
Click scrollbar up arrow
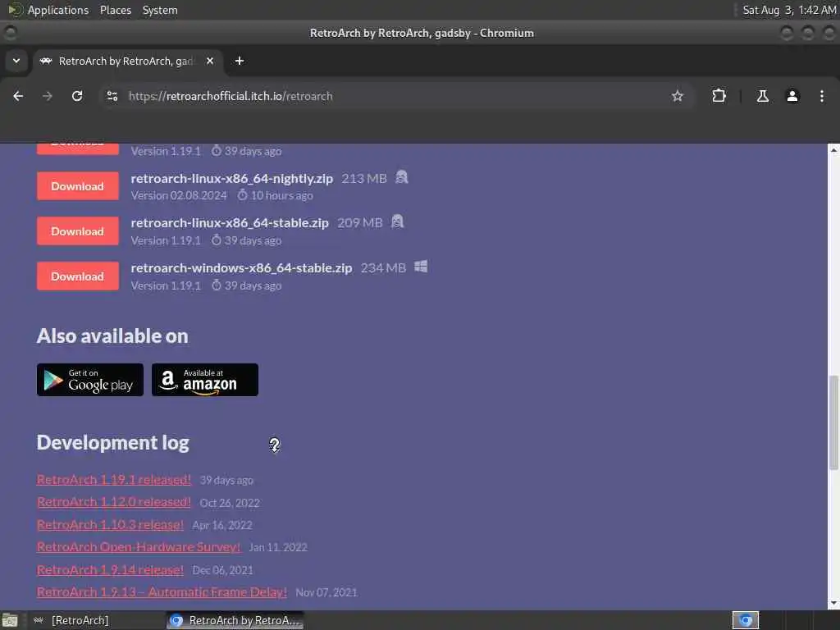[x=833, y=150]
